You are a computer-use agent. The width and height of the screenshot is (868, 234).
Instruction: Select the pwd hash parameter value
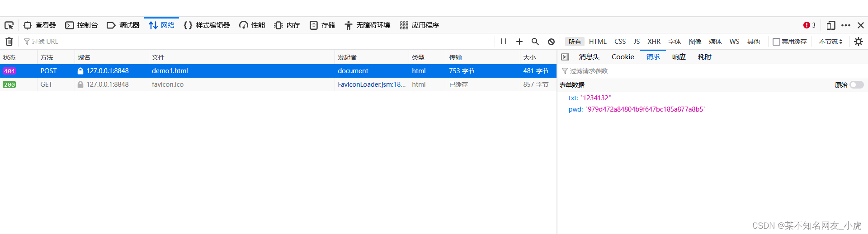click(x=646, y=109)
